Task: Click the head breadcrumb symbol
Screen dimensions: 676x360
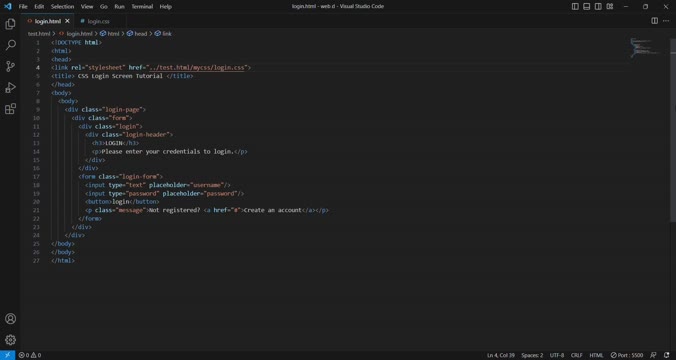Action: [x=141, y=34]
